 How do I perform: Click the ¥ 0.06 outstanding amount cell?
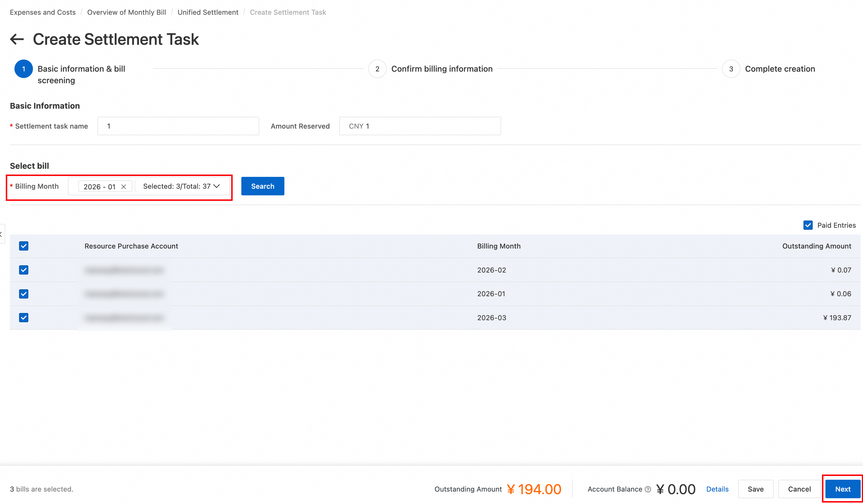click(x=840, y=294)
